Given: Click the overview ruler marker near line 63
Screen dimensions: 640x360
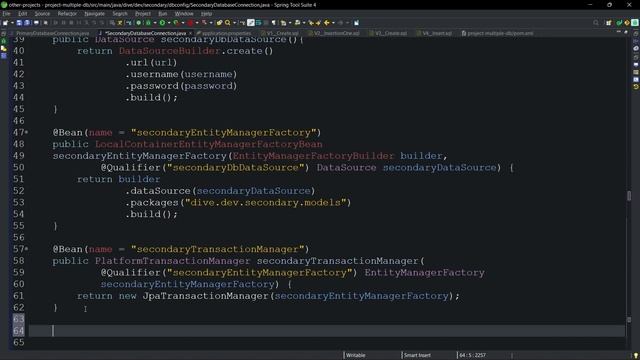Looking at the screenshot, I should coord(629,319).
